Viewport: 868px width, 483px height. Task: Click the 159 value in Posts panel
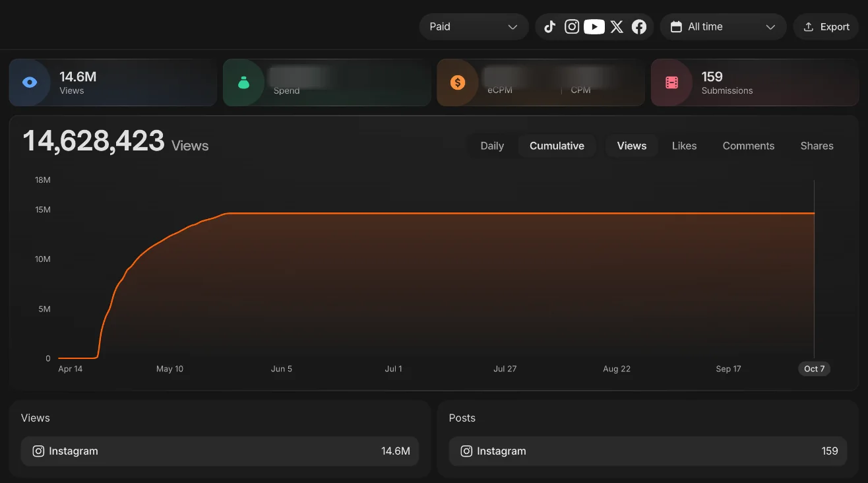click(x=830, y=451)
